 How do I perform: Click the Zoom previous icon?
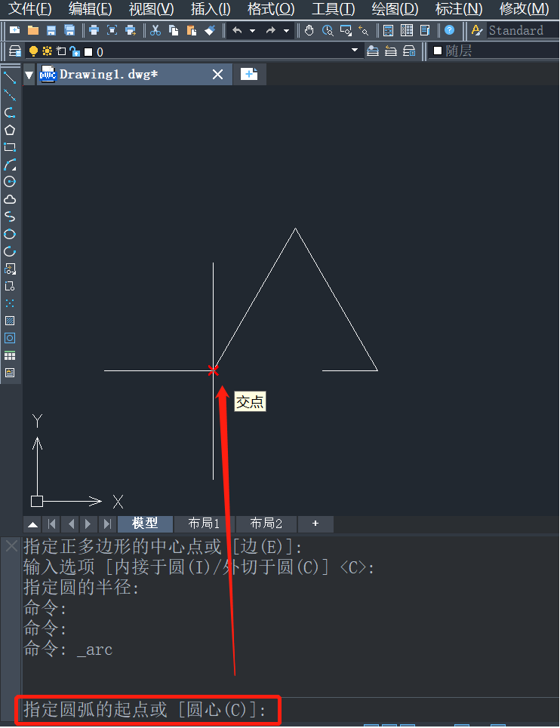[364, 31]
